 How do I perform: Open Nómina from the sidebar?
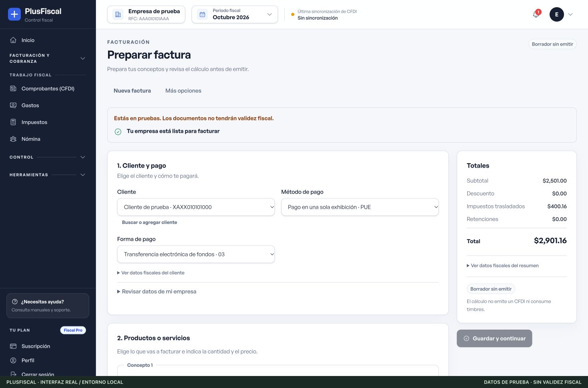[48, 139]
